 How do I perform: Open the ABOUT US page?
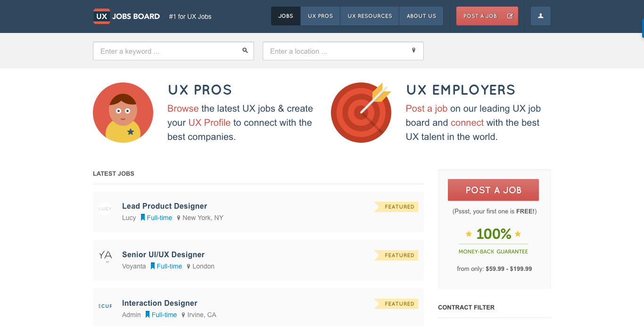421,16
